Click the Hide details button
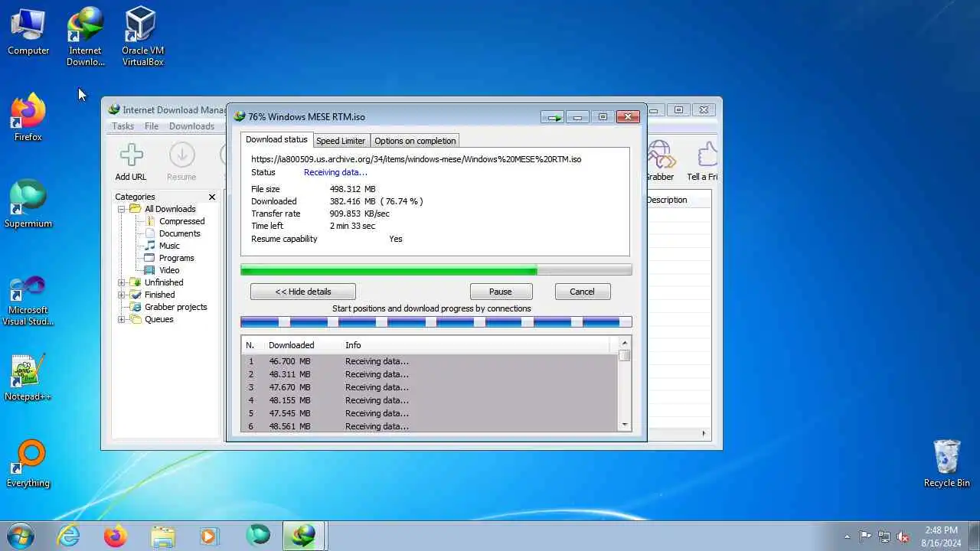Image resolution: width=980 pixels, height=551 pixels. pyautogui.click(x=303, y=292)
